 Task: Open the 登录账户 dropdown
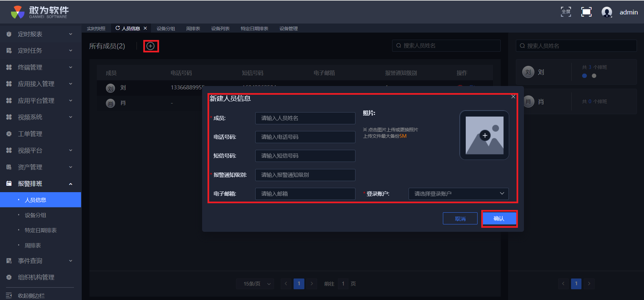(458, 194)
